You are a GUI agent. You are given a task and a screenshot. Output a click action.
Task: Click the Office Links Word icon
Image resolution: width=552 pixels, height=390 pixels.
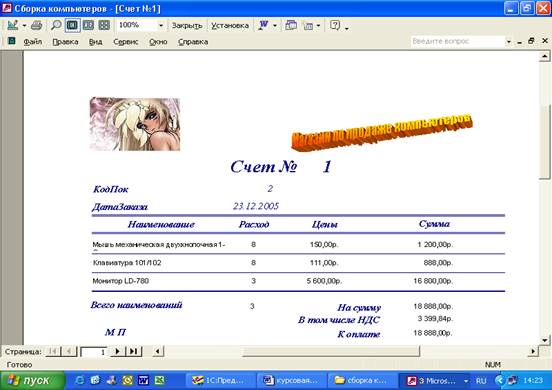(x=263, y=25)
